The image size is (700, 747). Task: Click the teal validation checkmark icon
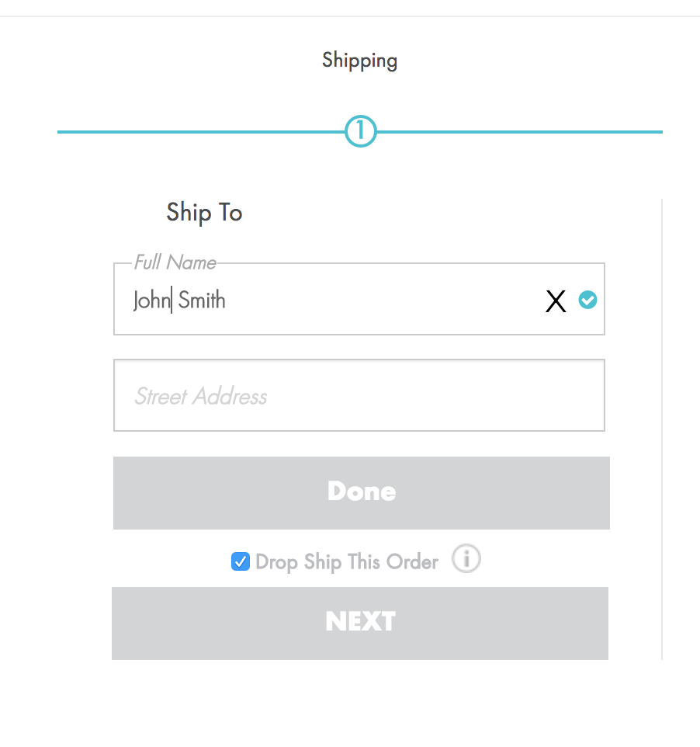click(587, 301)
